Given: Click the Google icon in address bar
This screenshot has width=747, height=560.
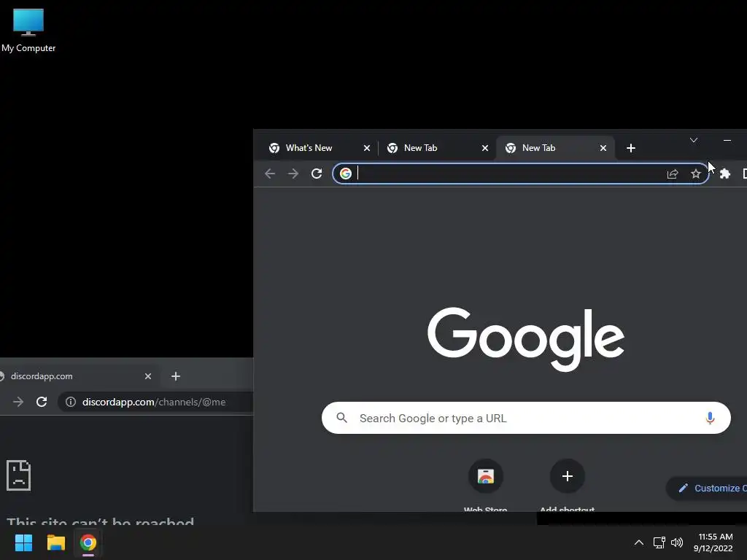Looking at the screenshot, I should (x=346, y=174).
